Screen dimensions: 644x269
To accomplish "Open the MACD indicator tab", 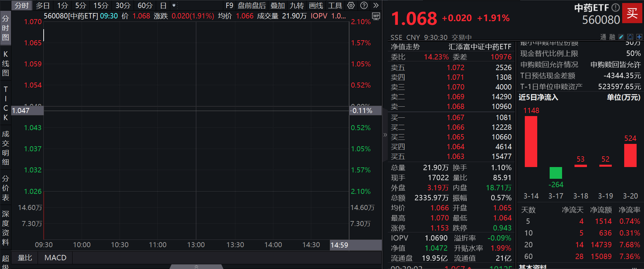I will (x=55, y=258).
